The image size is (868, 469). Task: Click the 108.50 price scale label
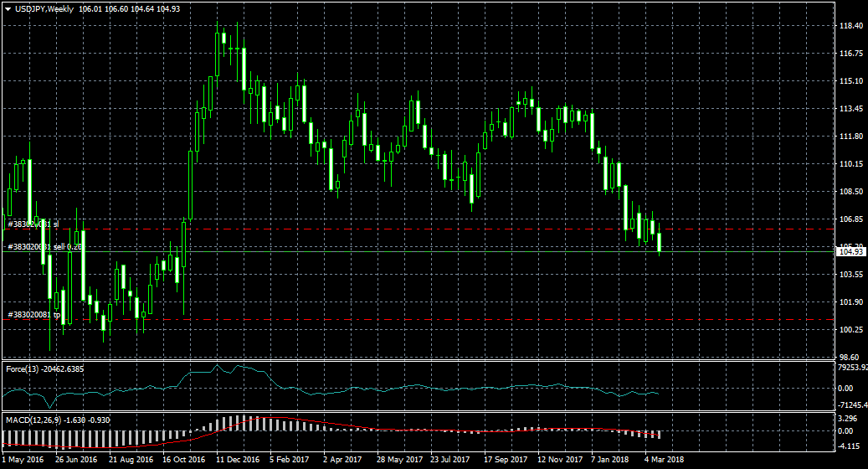click(850, 192)
